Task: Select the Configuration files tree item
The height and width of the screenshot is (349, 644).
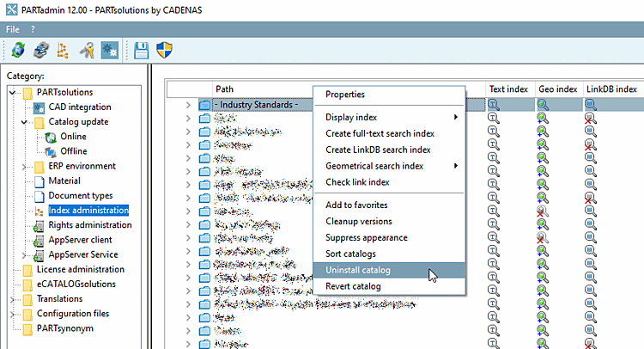Action: click(x=73, y=314)
